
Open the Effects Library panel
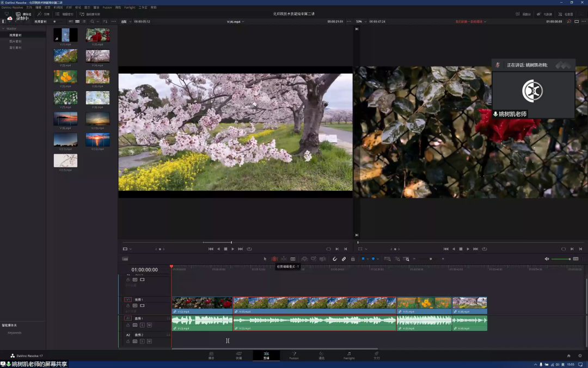point(43,14)
